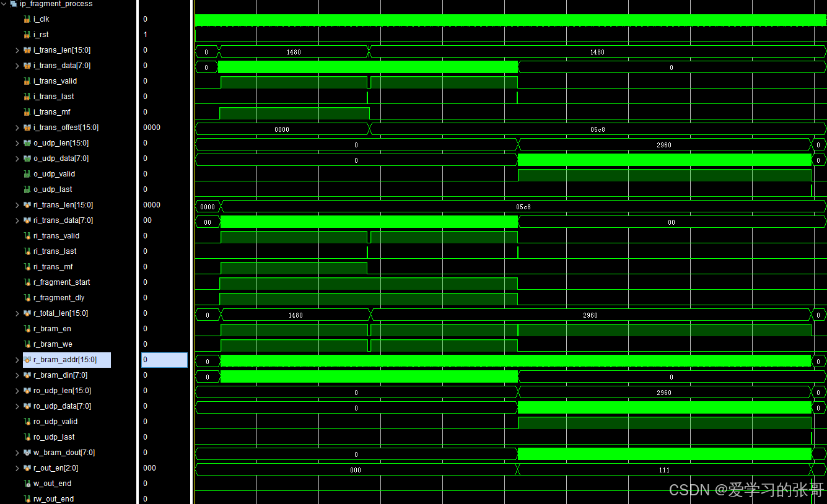
Task: Click the 0000 value of i_trans_offest
Action: 152,128
